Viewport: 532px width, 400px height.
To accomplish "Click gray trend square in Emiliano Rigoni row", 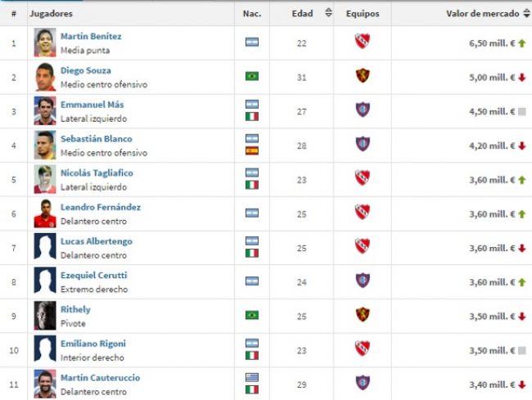I will point(521,349).
